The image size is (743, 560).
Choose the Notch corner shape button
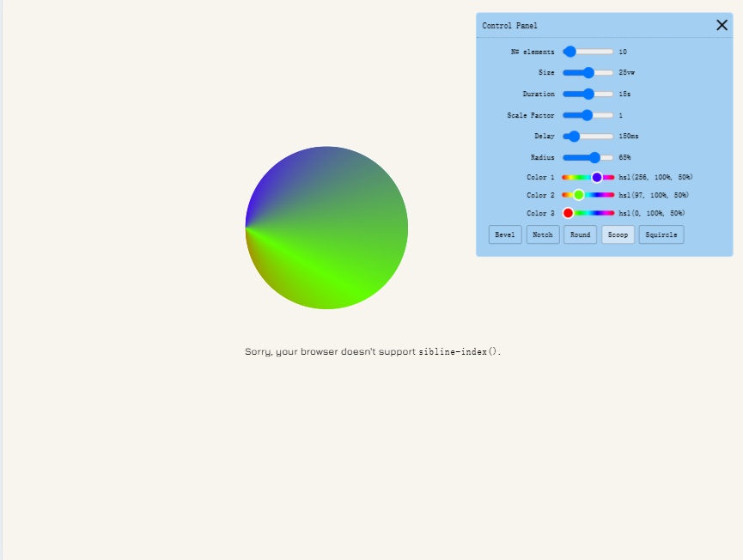(x=542, y=234)
